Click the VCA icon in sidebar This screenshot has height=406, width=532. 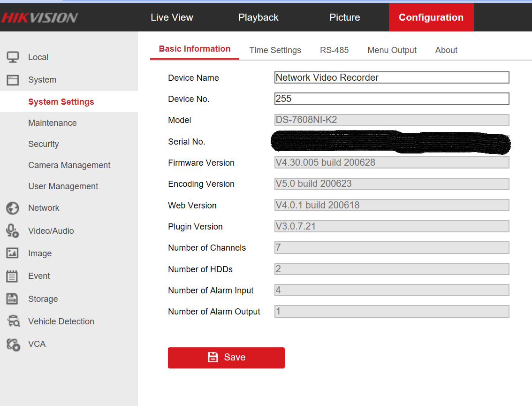click(13, 345)
